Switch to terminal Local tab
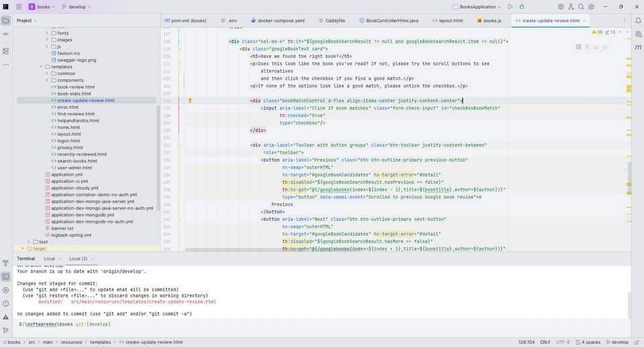 pos(49,258)
